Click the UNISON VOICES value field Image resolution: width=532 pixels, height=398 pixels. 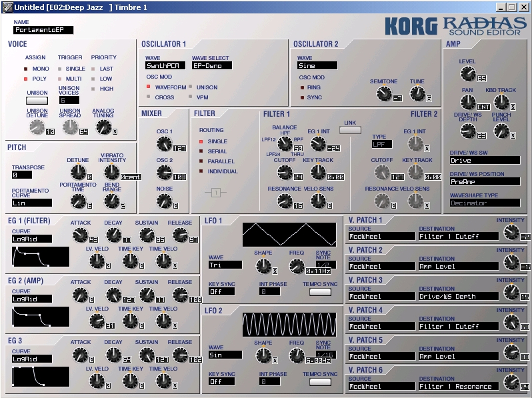pos(69,100)
